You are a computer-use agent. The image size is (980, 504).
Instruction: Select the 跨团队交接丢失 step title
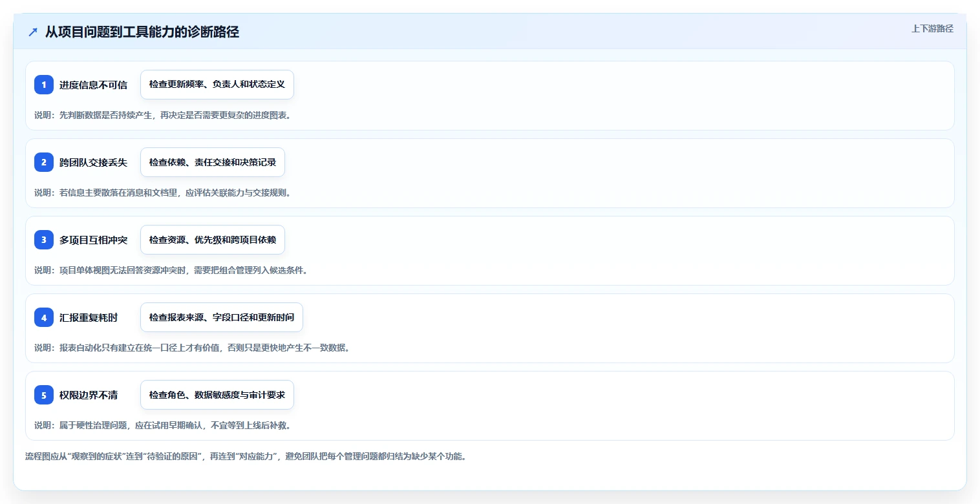pos(93,162)
